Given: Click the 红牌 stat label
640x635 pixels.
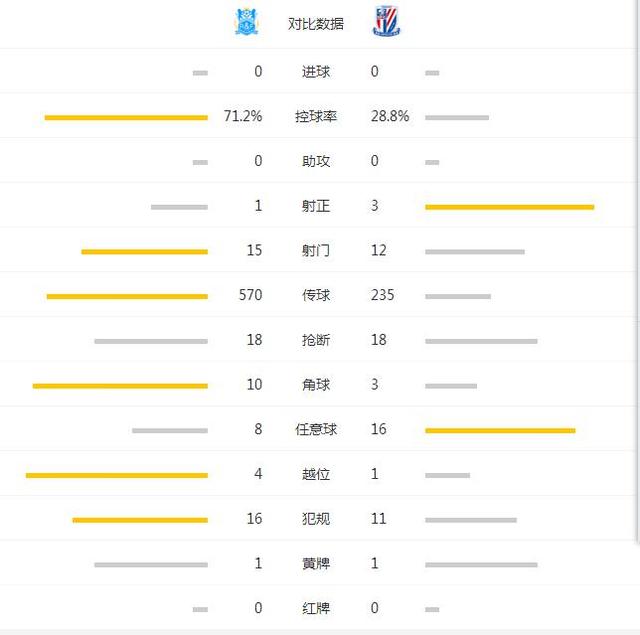Looking at the screenshot, I should (x=316, y=608).
